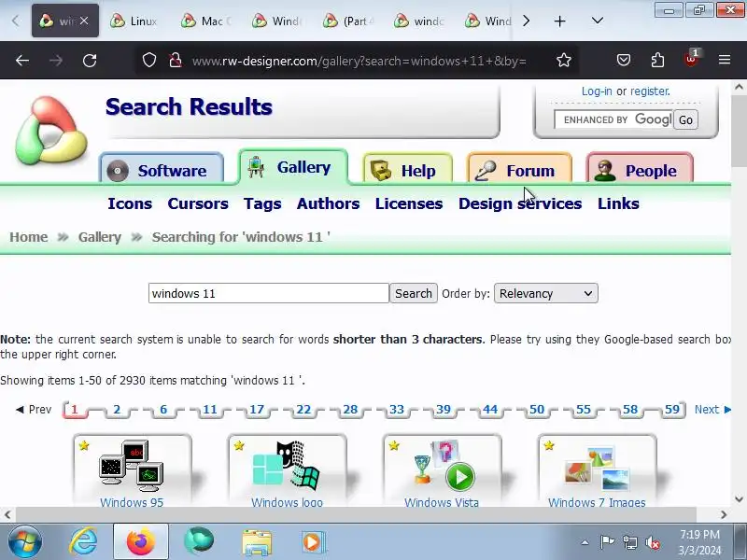Image resolution: width=747 pixels, height=560 pixels.
Task: Click the RealWorld Designer logo
Action: point(51,131)
